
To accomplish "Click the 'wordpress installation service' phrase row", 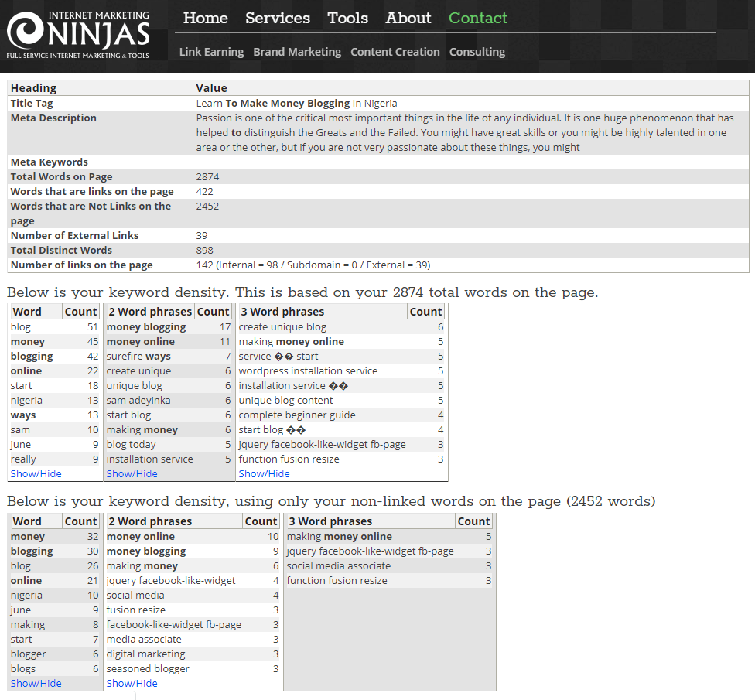I will click(308, 370).
